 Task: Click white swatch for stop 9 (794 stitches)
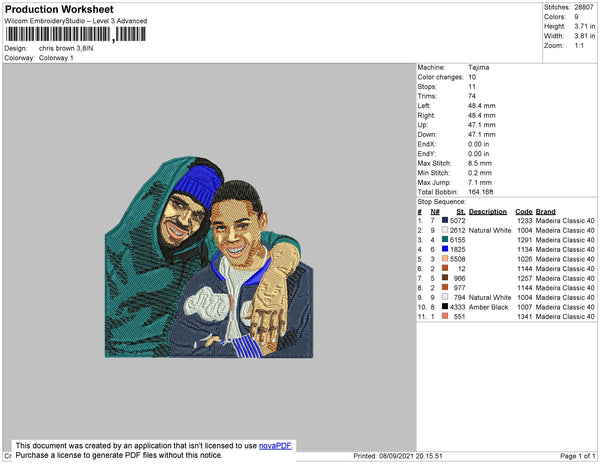pos(445,297)
